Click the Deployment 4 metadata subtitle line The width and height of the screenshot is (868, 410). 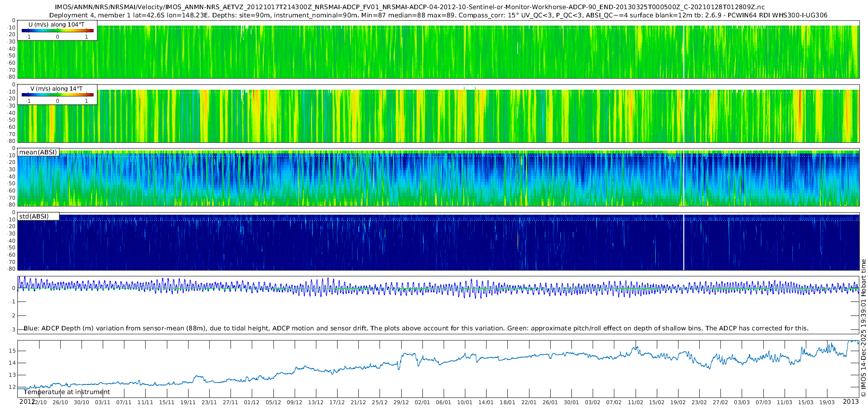click(x=438, y=15)
